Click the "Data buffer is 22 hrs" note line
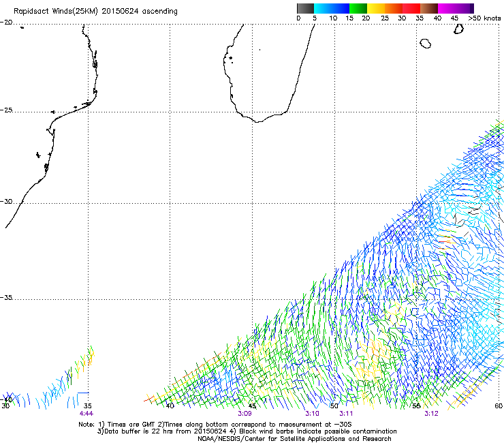 (x=247, y=431)
